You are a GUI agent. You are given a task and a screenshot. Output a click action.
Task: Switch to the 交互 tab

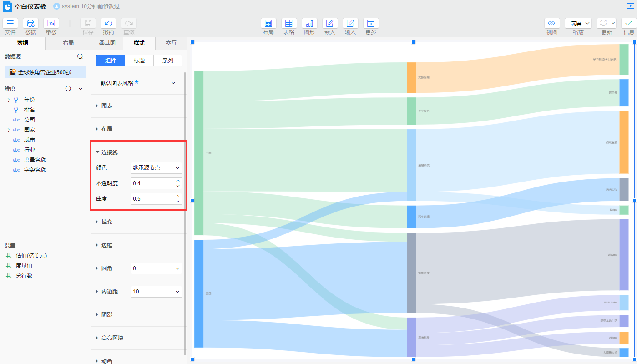point(171,43)
